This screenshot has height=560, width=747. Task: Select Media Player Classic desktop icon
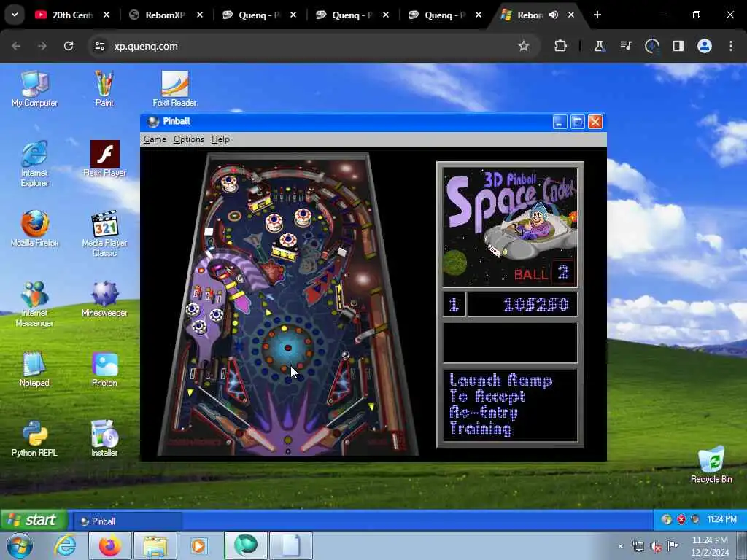click(x=104, y=234)
